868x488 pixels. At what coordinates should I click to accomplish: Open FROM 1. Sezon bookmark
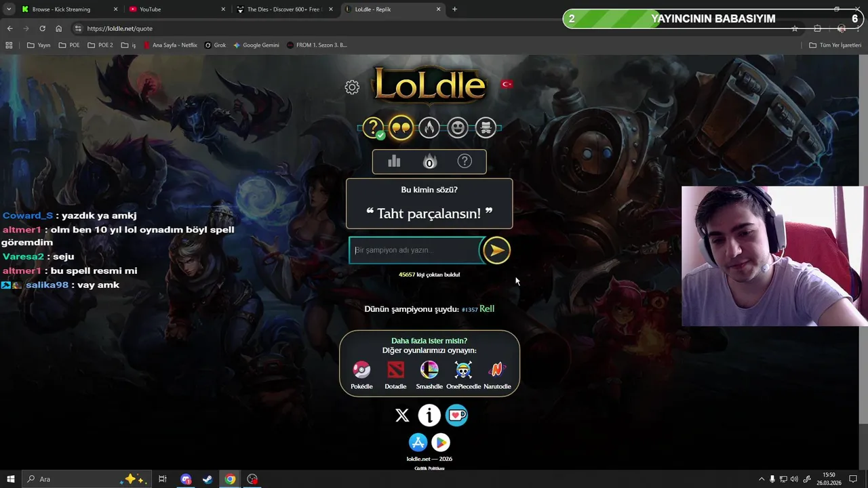[317, 45]
